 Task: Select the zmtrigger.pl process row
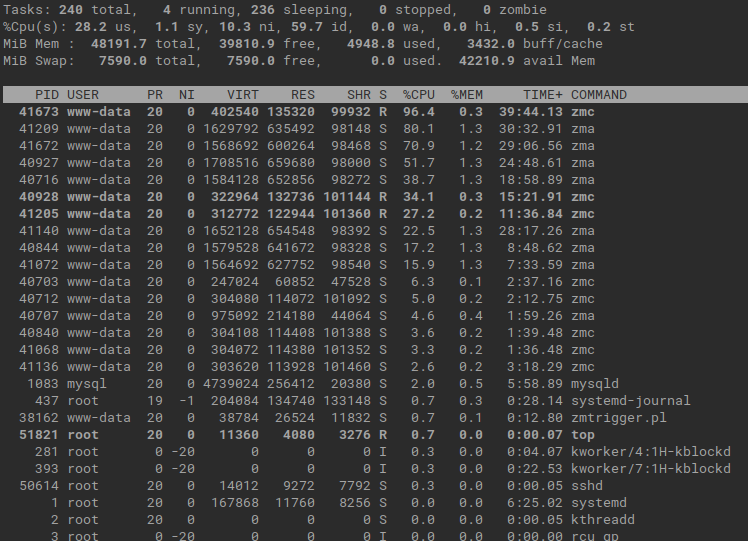[x=374, y=418]
